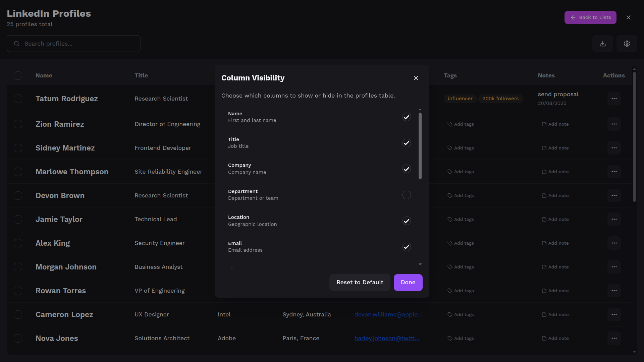Click Back to Lists button

pos(590,17)
